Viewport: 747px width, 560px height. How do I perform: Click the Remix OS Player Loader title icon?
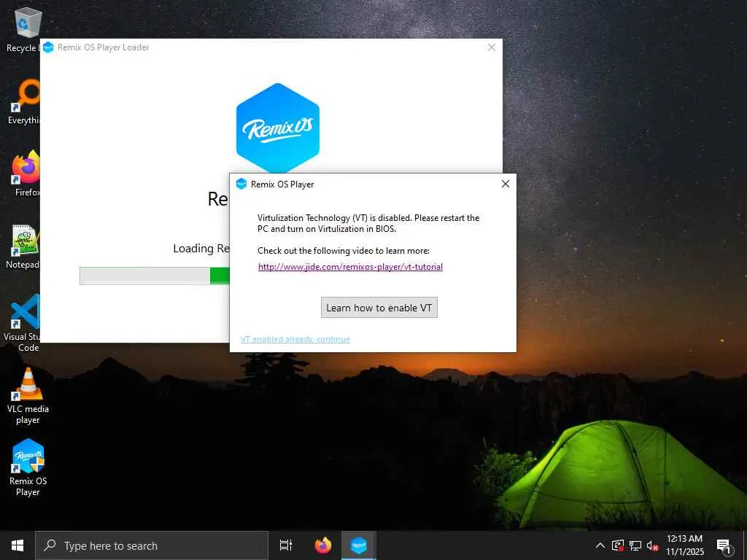48,47
